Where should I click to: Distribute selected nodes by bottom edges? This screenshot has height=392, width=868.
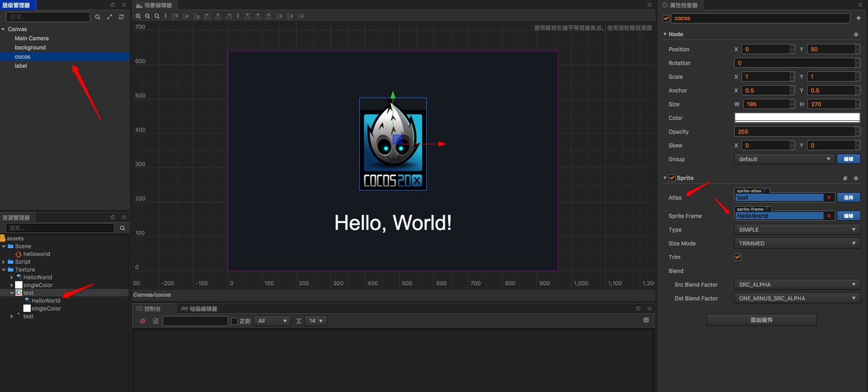(x=269, y=16)
